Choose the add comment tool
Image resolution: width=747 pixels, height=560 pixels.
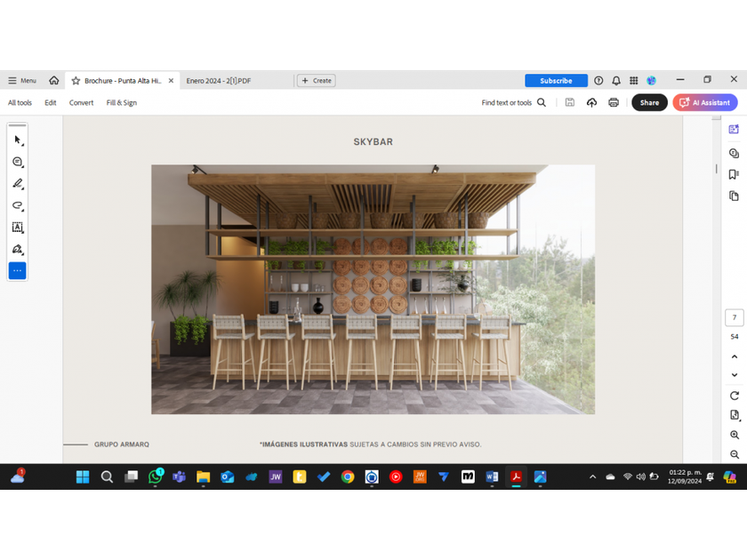17,162
